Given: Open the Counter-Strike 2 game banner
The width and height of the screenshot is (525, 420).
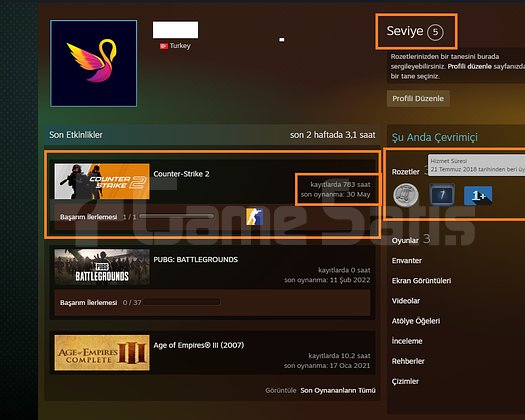Looking at the screenshot, I should pyautogui.click(x=102, y=181).
